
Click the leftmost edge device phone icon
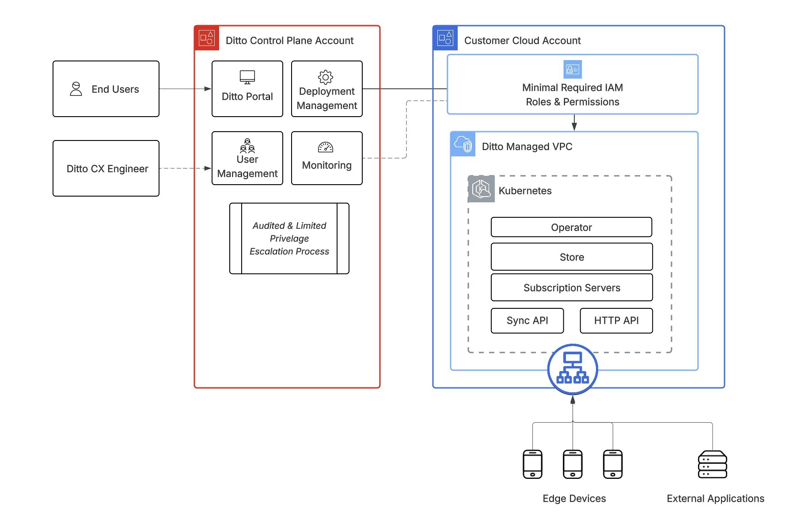pos(532,464)
